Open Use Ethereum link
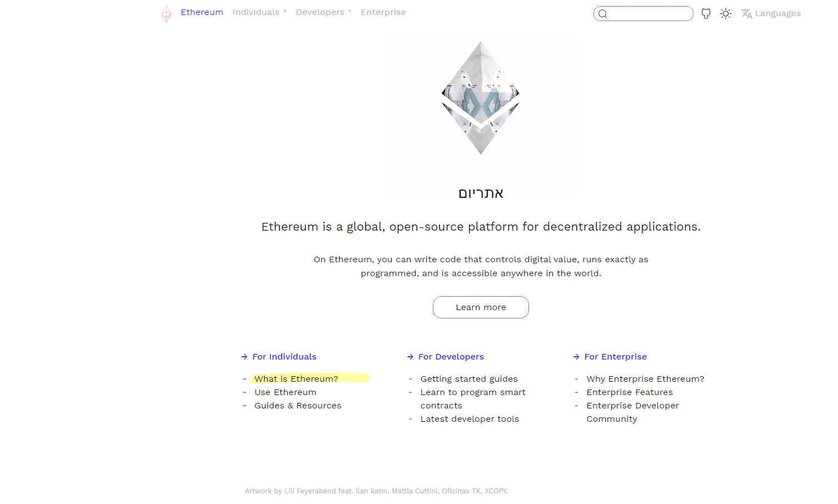This screenshot has height=504, width=838. click(x=285, y=392)
